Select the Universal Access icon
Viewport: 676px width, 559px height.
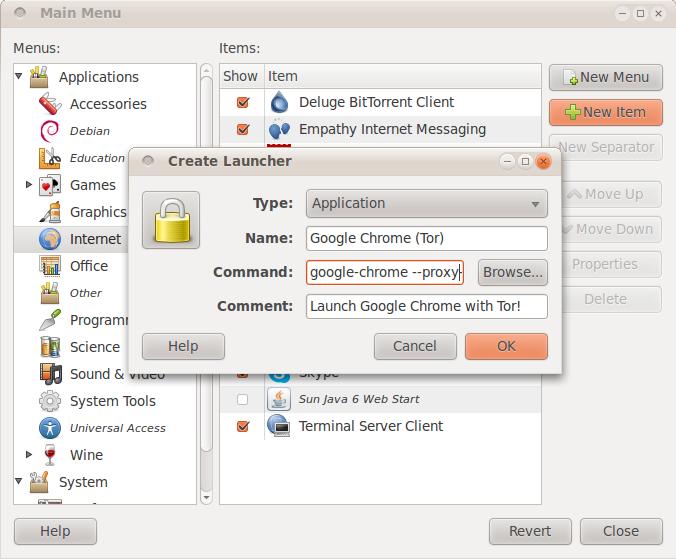click(50, 428)
